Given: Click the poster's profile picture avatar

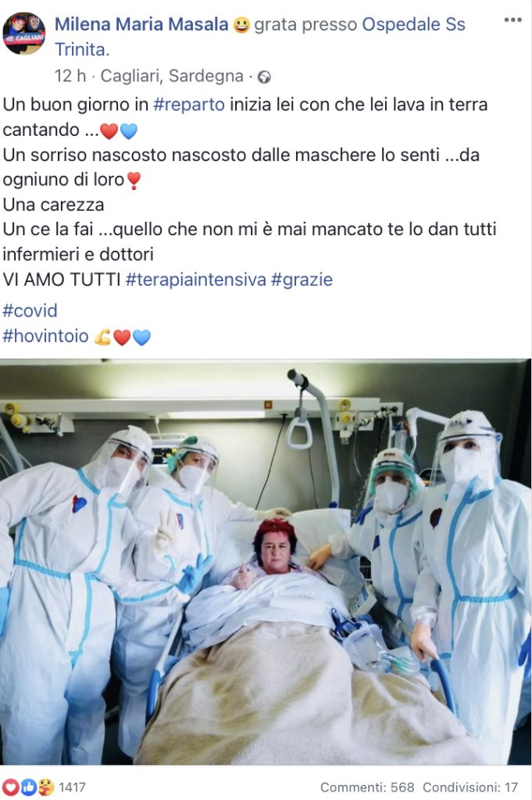Looking at the screenshot, I should click(x=24, y=33).
